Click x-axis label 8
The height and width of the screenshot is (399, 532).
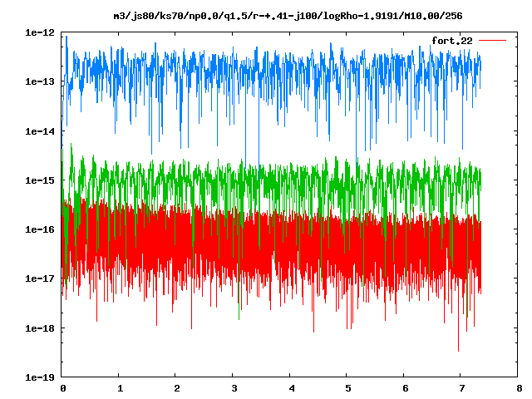[x=520, y=388]
